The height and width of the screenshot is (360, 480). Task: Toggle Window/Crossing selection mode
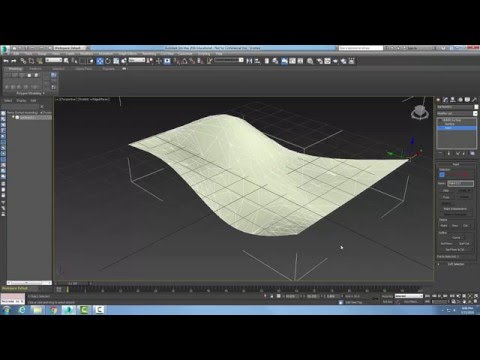pyautogui.click(x=91, y=61)
